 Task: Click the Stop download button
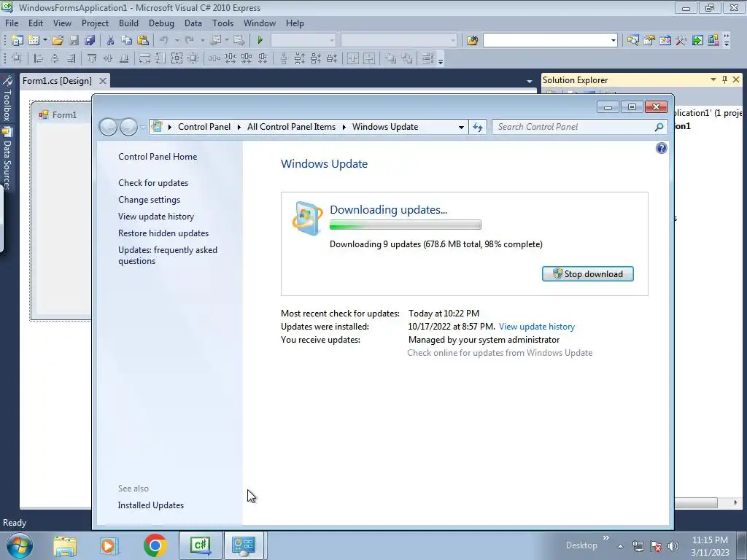[588, 274]
